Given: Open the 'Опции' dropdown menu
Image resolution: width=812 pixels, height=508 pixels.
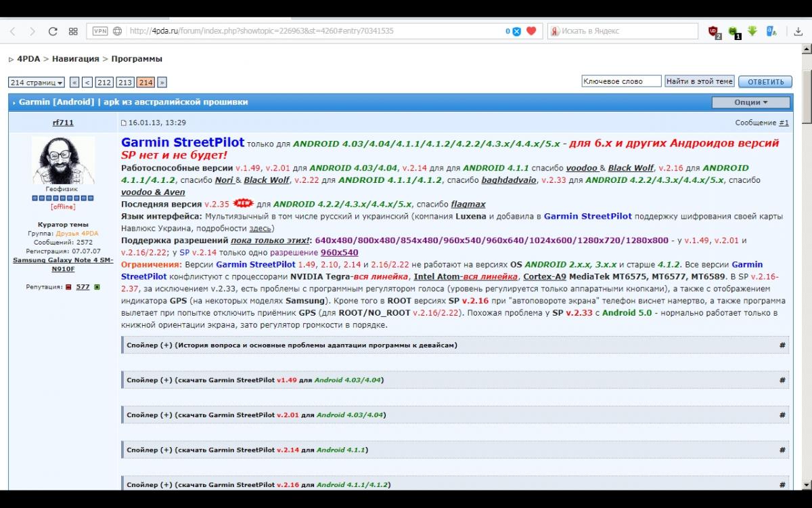Looking at the screenshot, I should click(750, 102).
